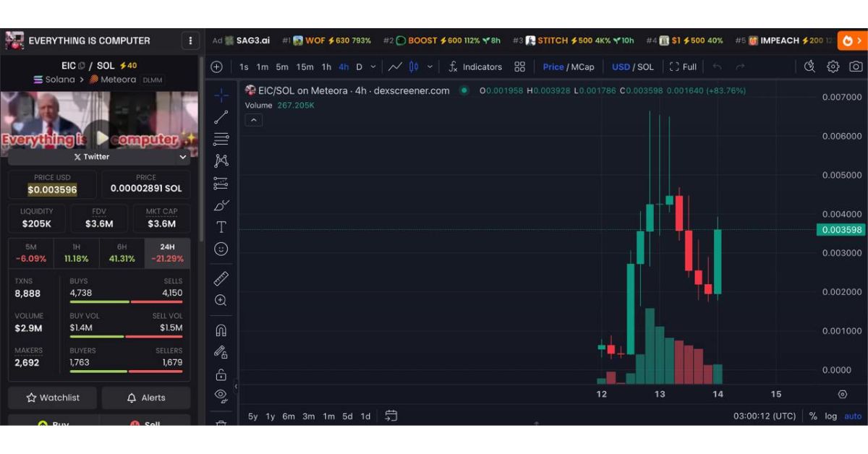Image resolution: width=868 pixels, height=454 pixels.
Task: Click the orange flame trending button
Action: [851, 40]
